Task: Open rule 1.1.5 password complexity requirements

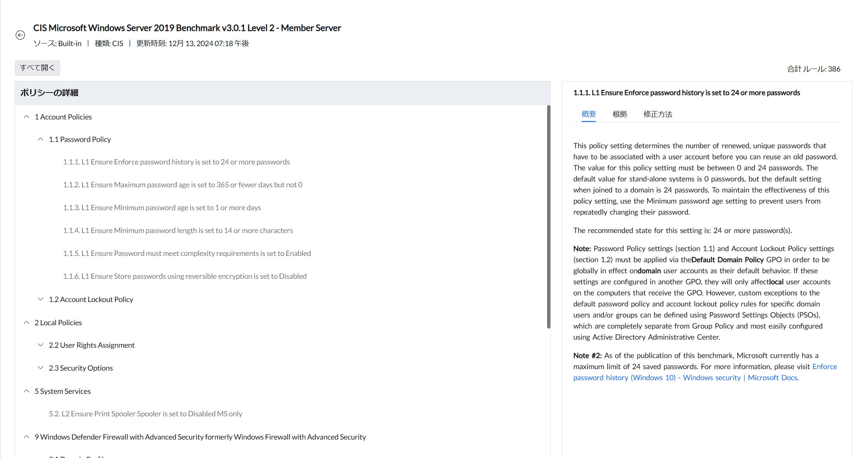Action: click(x=187, y=253)
